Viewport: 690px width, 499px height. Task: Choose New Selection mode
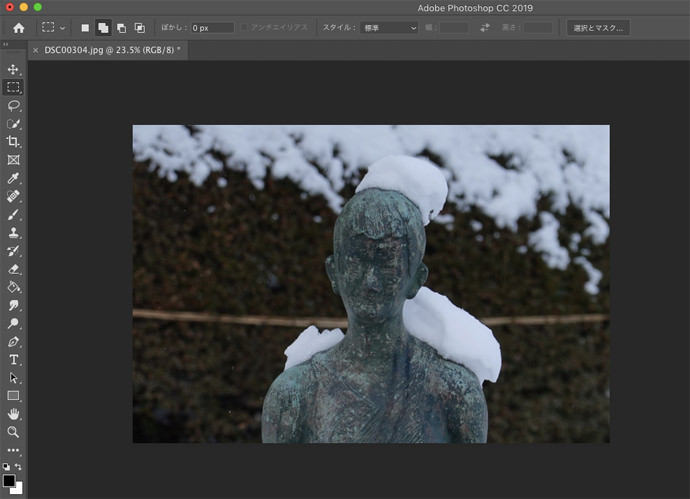tap(85, 28)
